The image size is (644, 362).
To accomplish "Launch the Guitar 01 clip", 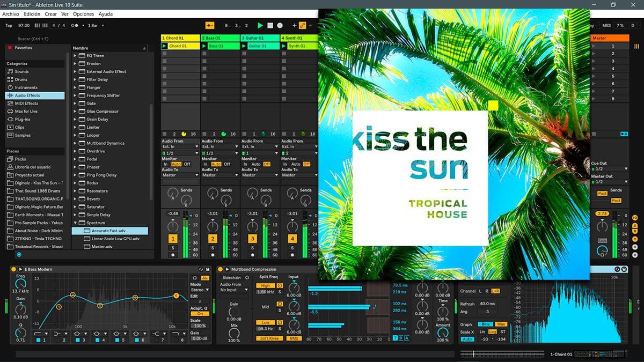I will coord(244,46).
